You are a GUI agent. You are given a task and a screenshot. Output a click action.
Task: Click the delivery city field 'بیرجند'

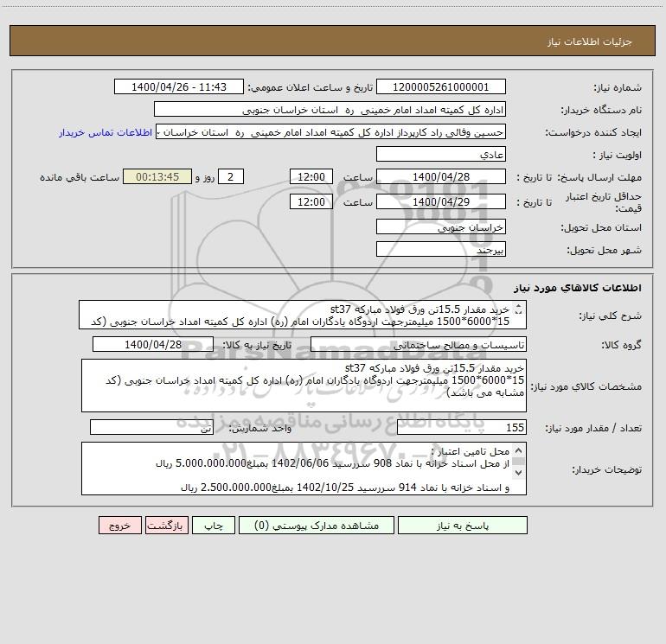pyautogui.click(x=441, y=249)
